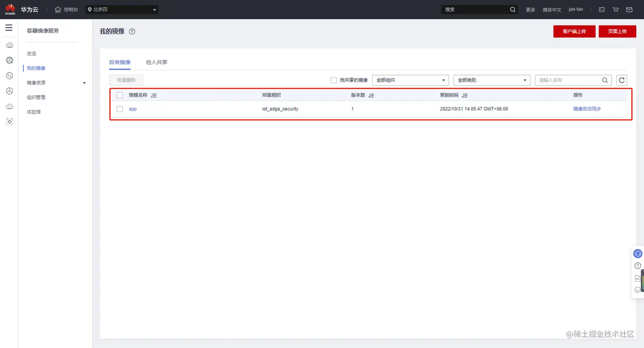The width and height of the screenshot is (644, 348).
Task: Click 操作 column header
Action: pos(578,95)
